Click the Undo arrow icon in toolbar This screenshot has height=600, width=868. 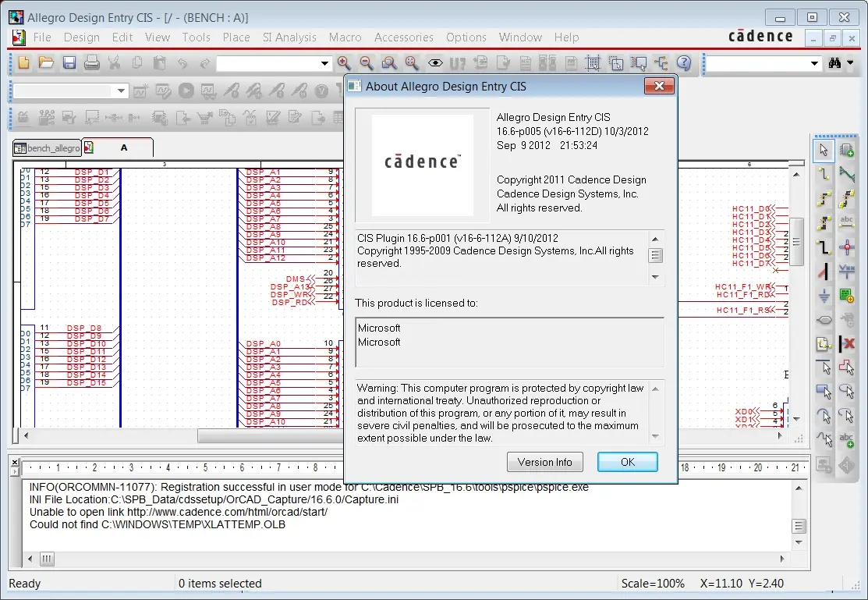pos(182,63)
